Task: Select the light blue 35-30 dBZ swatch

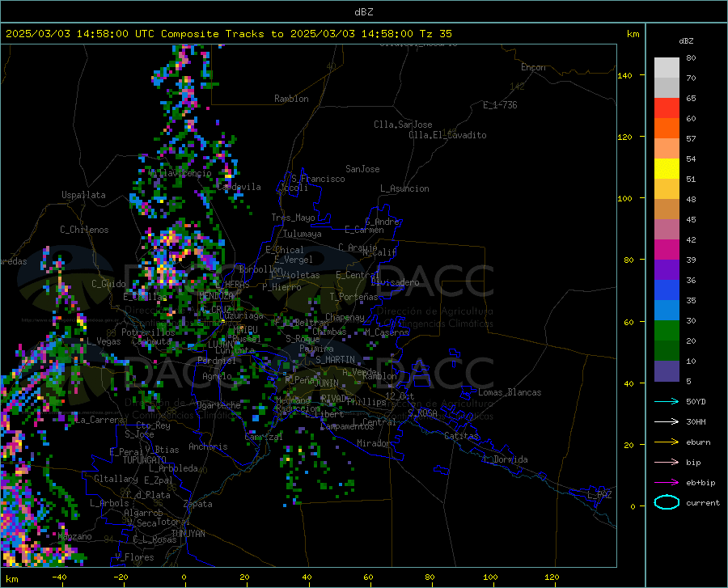Action: pyautogui.click(x=667, y=311)
